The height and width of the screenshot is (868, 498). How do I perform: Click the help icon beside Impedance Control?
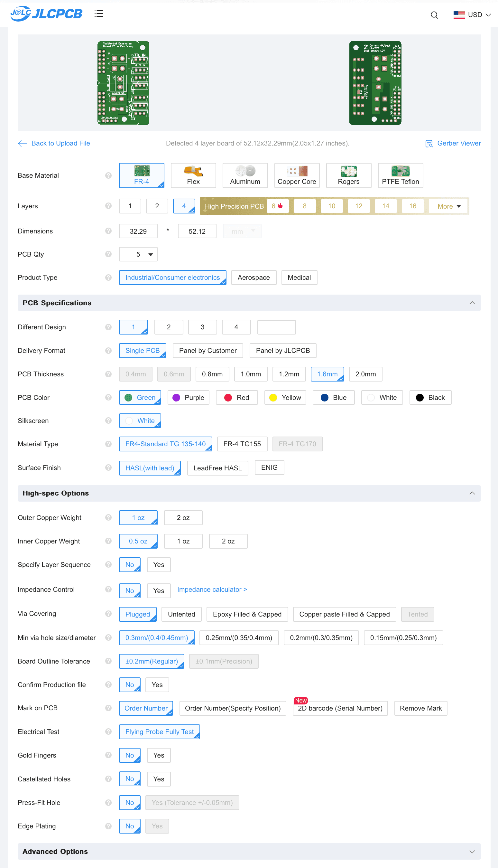pyautogui.click(x=108, y=589)
